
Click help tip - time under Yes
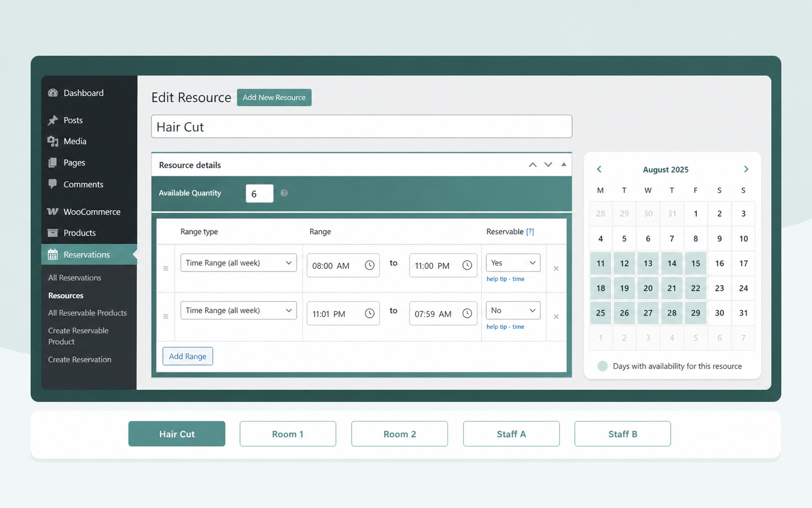pos(505,279)
